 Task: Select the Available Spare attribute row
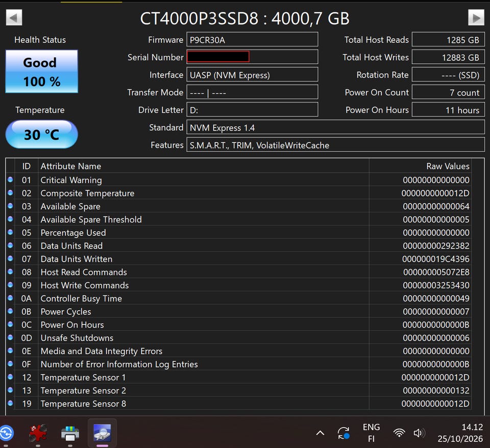point(239,206)
